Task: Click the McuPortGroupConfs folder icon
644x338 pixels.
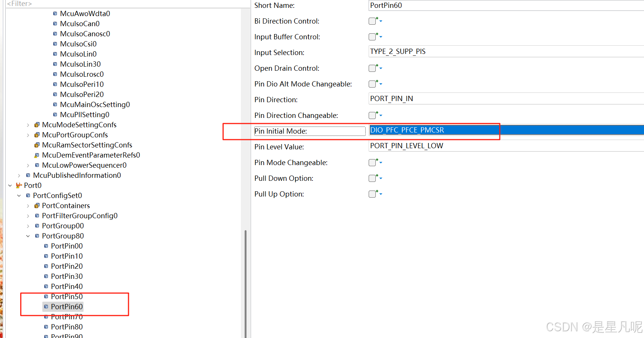Action: [x=37, y=135]
